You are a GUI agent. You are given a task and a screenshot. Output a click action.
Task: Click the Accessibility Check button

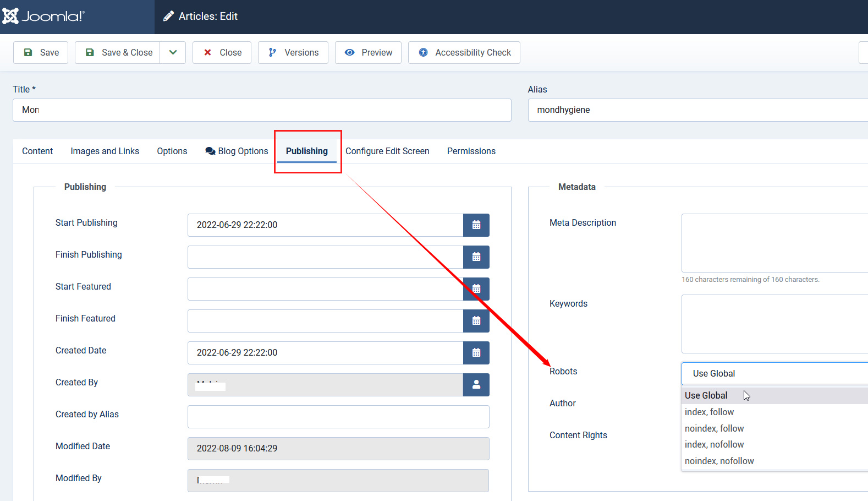tap(464, 53)
